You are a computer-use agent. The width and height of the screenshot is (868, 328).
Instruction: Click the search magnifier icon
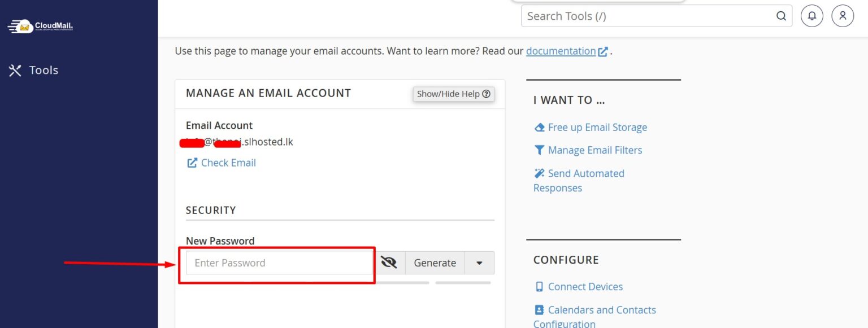pyautogui.click(x=781, y=16)
